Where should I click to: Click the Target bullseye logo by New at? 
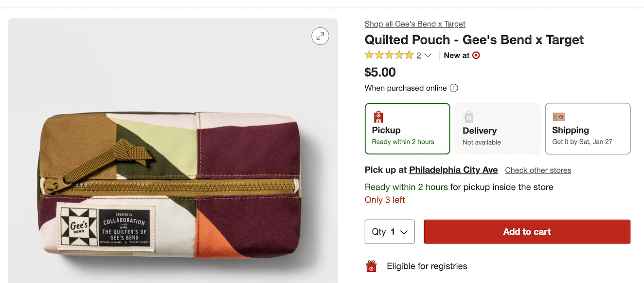coord(476,56)
